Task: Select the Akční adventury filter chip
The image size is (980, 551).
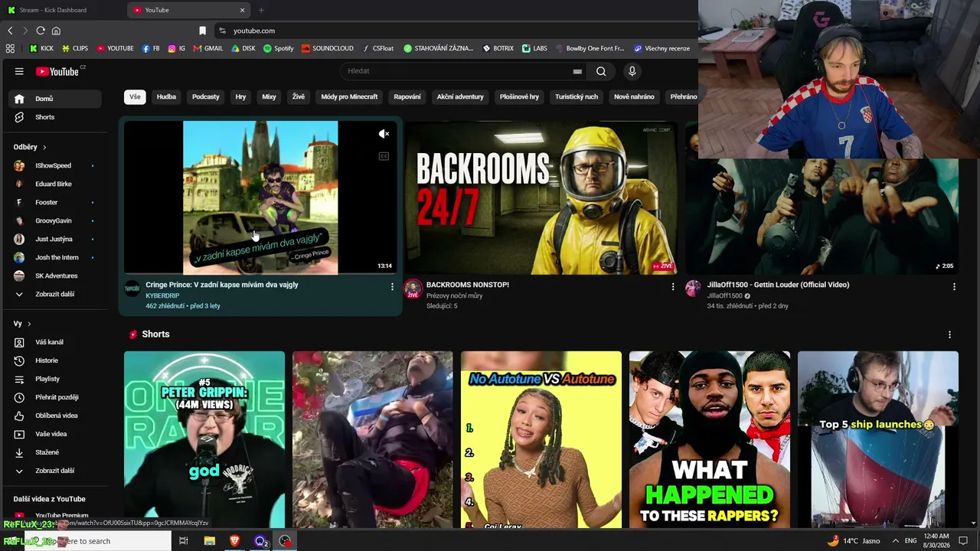Action: [x=460, y=97]
